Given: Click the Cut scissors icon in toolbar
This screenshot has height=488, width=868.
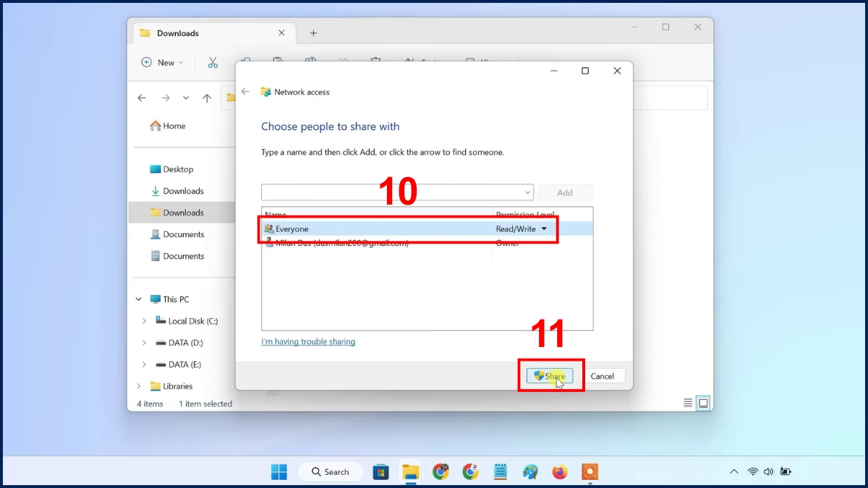Looking at the screenshot, I should point(213,63).
